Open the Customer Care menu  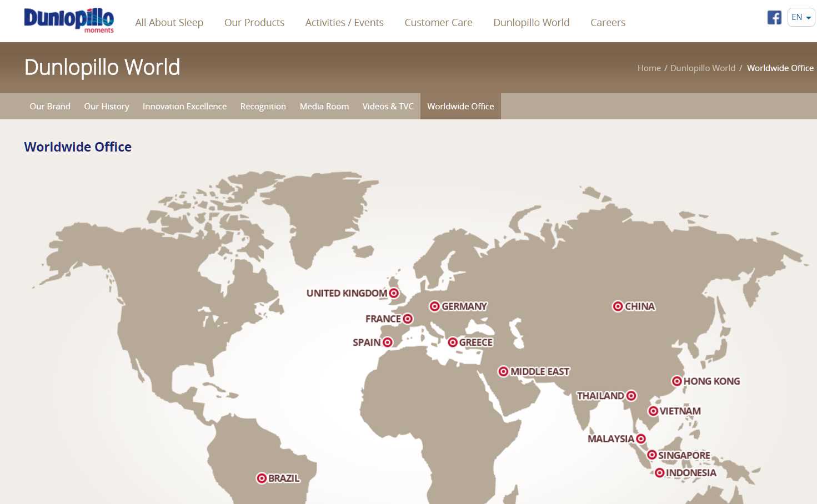(x=438, y=23)
